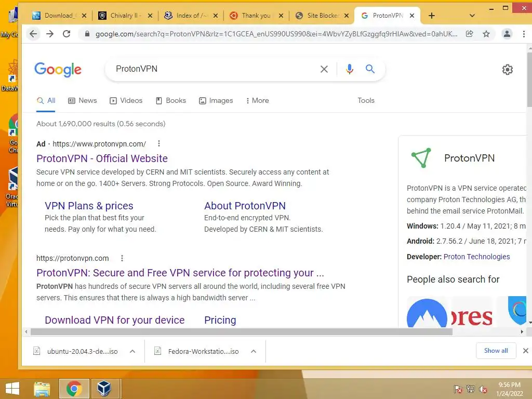Select the All results tab
The width and height of the screenshot is (532, 399).
tap(46, 101)
